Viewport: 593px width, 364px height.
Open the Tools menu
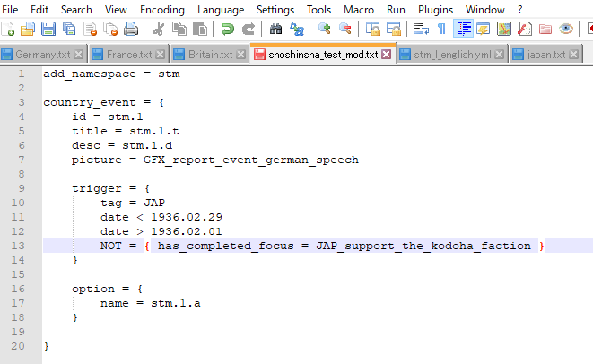pyautogui.click(x=318, y=10)
